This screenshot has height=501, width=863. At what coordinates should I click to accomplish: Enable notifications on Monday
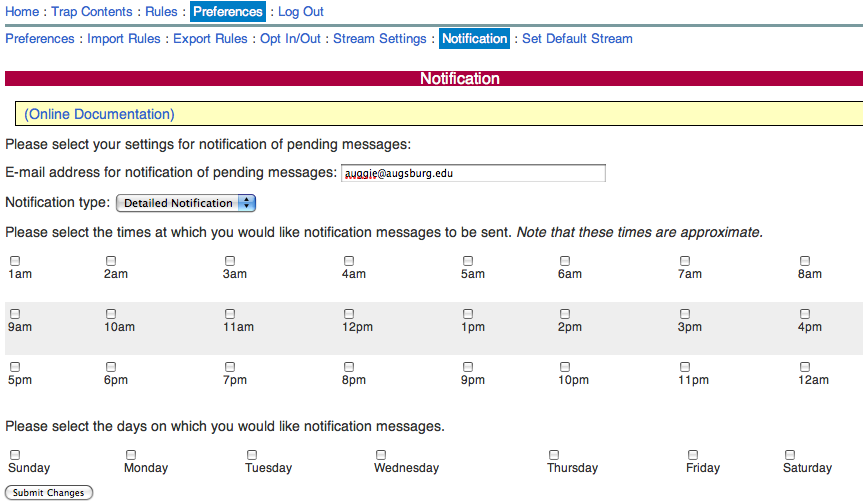(x=131, y=455)
